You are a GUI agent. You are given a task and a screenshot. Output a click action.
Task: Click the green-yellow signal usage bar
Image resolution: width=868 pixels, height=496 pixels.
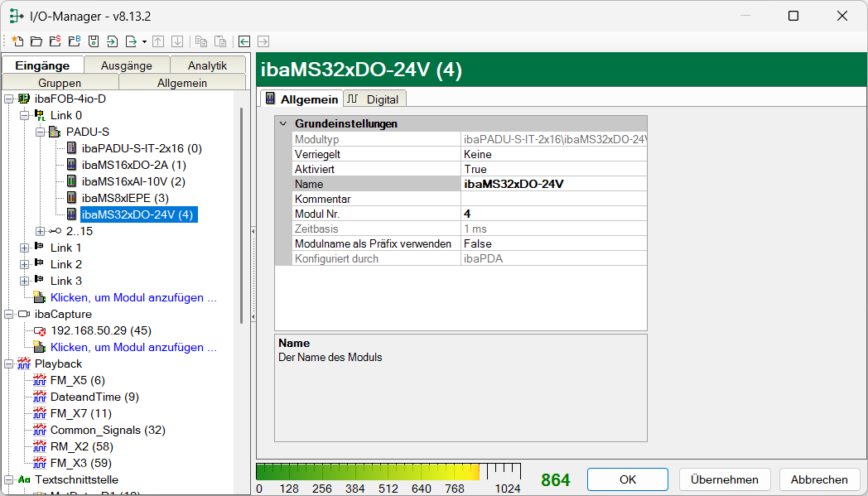click(x=369, y=472)
